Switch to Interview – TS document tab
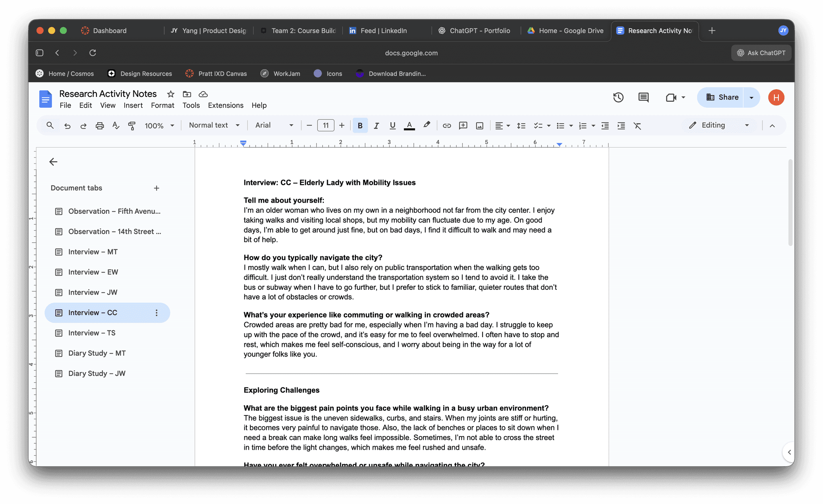 (92, 333)
